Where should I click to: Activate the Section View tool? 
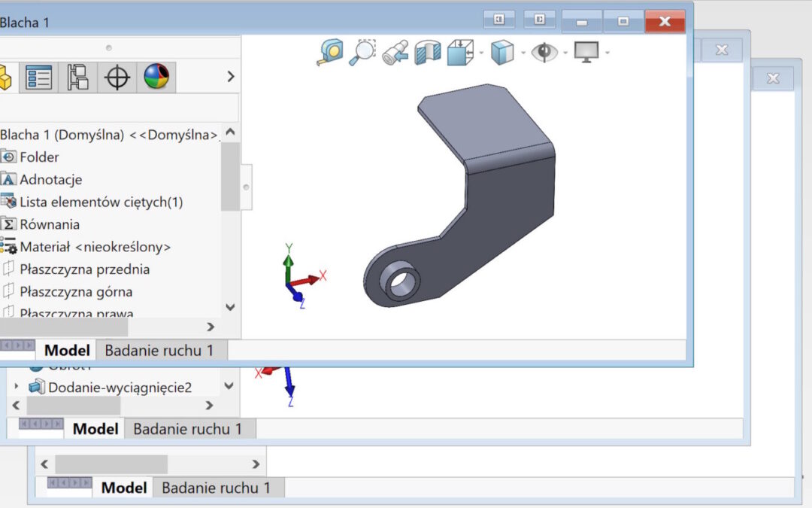[x=429, y=52]
